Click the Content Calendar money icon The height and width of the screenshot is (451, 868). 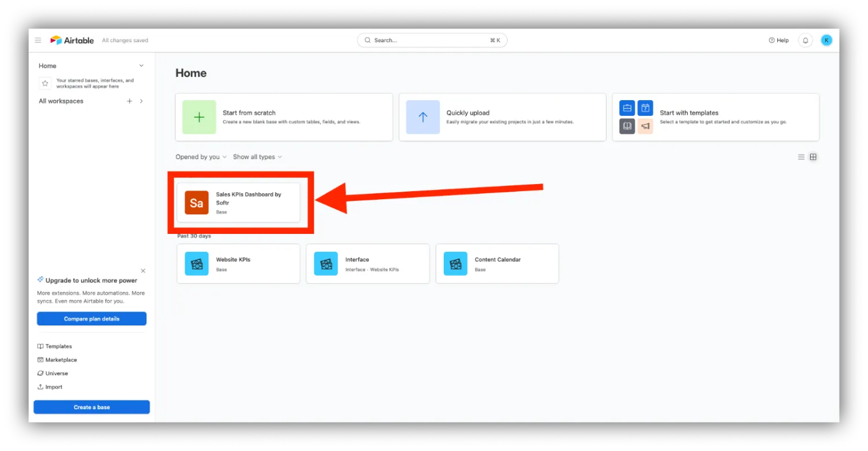pos(455,263)
